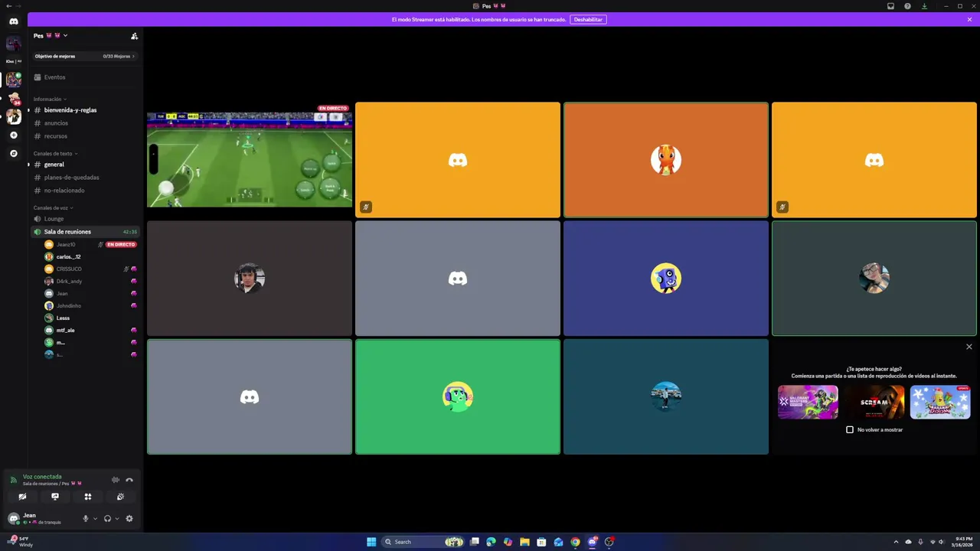
Task: Open the recursos channel
Action: [x=84, y=136]
